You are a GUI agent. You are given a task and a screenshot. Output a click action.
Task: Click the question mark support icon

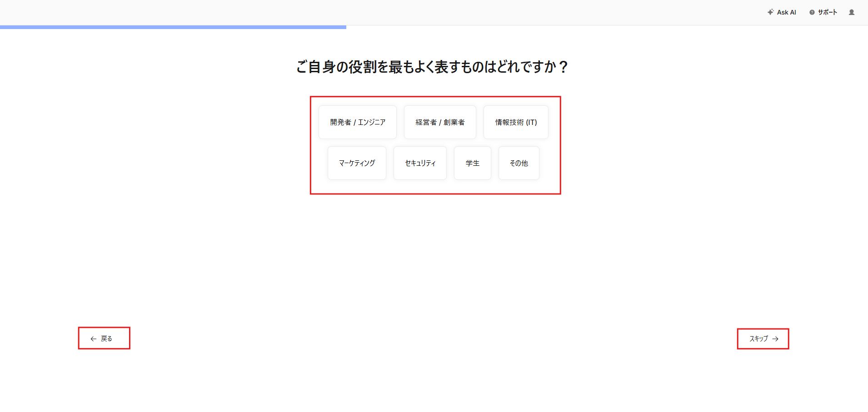coord(812,12)
